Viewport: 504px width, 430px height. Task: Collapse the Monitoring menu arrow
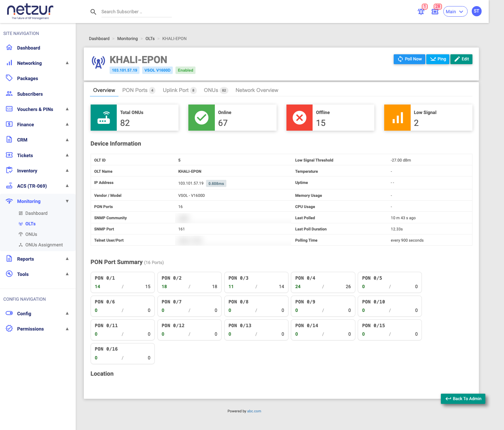pyautogui.click(x=67, y=201)
